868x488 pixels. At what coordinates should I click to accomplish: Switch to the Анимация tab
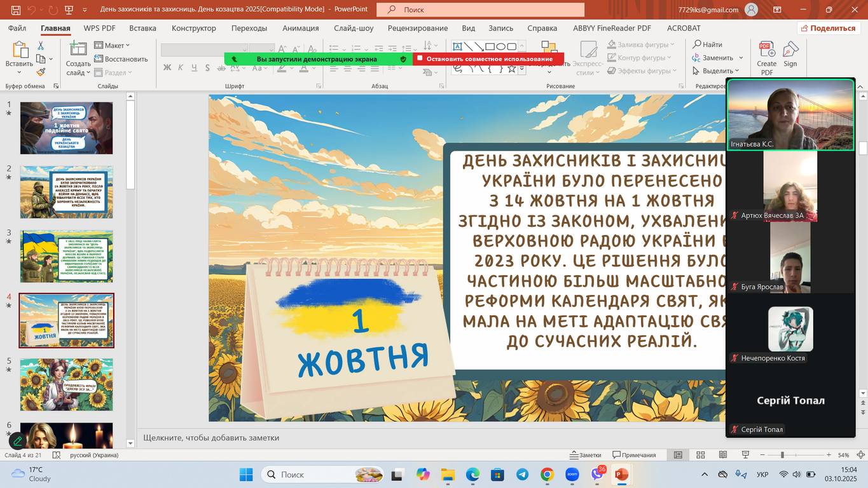(x=300, y=28)
